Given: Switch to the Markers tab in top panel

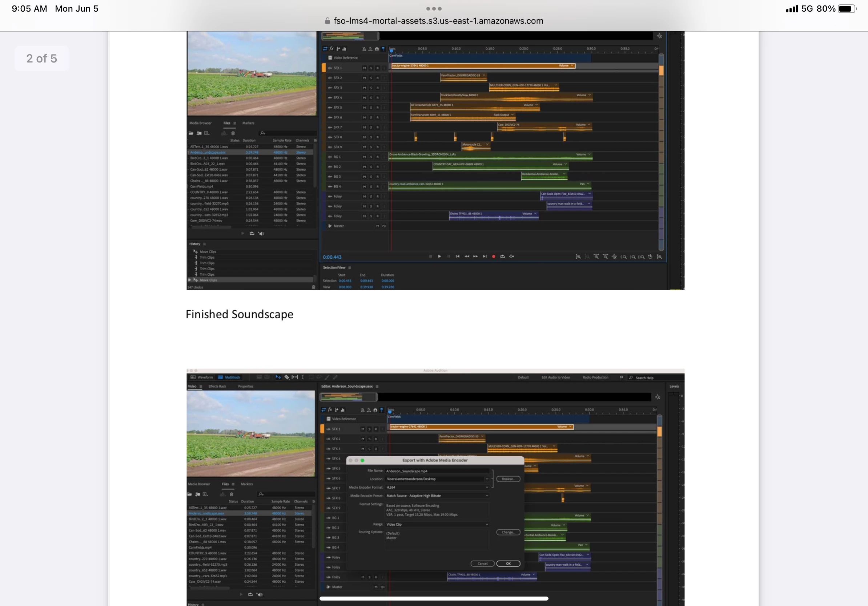Looking at the screenshot, I should [x=248, y=123].
